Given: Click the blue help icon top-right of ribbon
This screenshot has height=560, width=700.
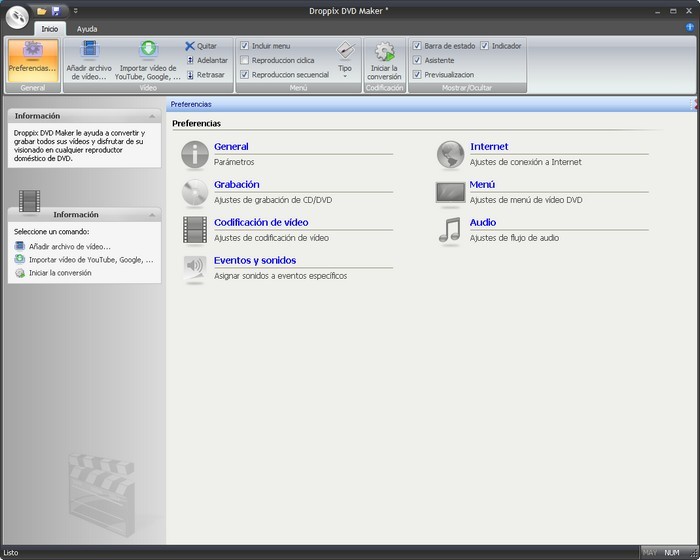Looking at the screenshot, I should [x=690, y=27].
